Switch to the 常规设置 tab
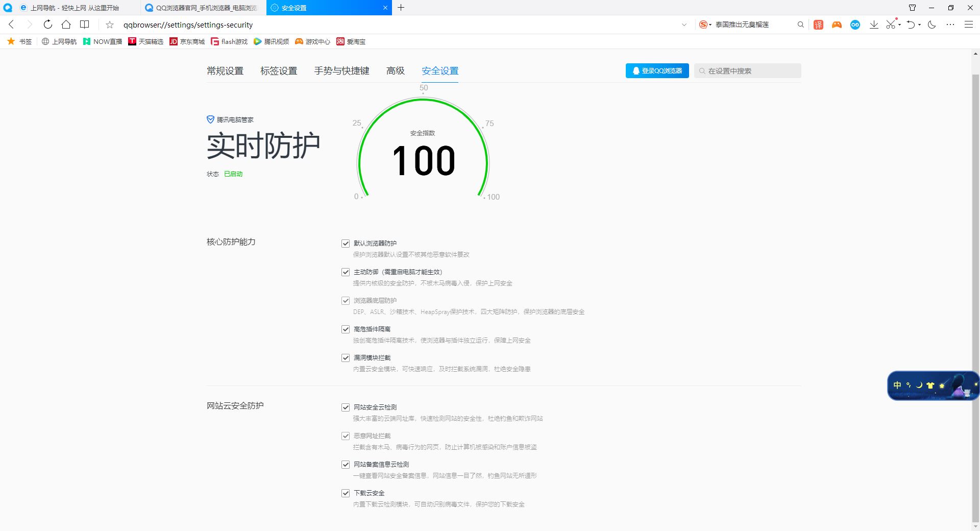980x531 pixels. (x=225, y=71)
